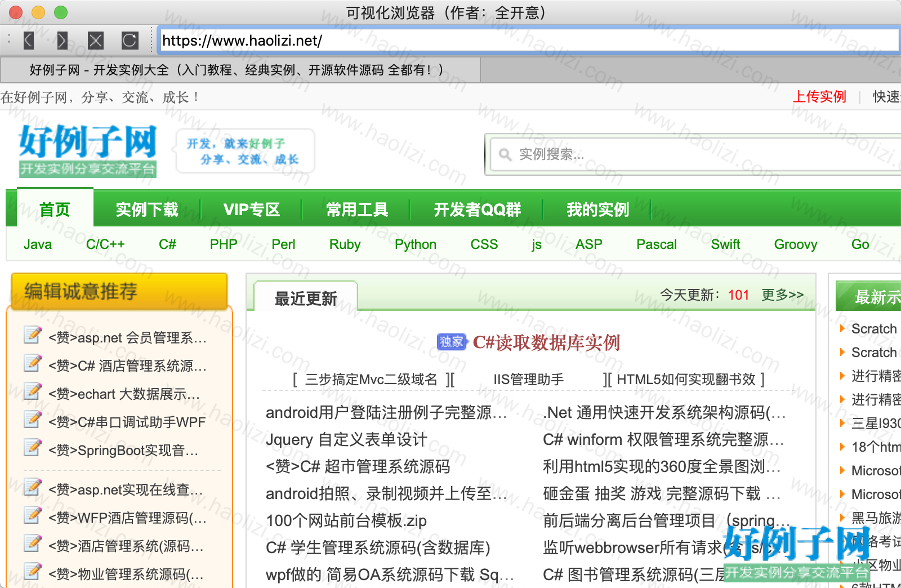Click the edit icon beside C# 酒店管理系统源

(x=33, y=363)
